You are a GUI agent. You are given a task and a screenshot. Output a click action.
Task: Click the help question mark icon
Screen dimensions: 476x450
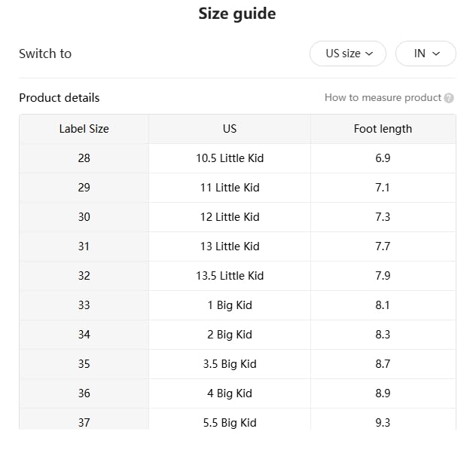click(x=449, y=98)
